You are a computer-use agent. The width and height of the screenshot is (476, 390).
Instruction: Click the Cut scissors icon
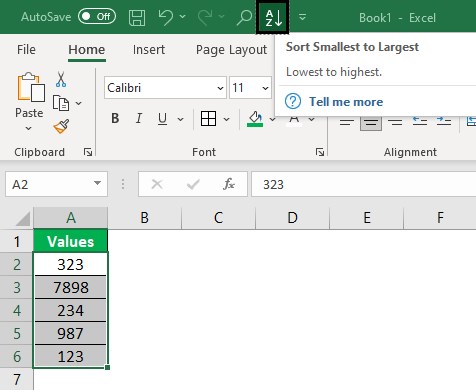tap(61, 79)
